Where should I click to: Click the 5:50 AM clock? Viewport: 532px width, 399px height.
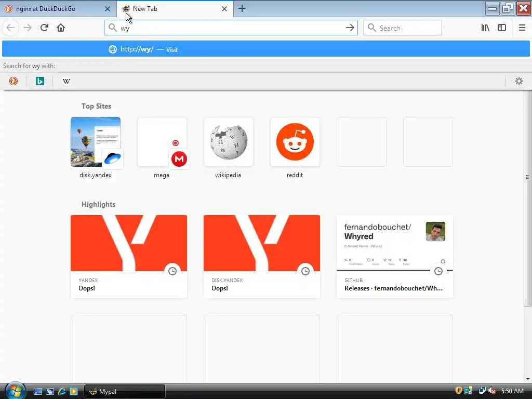[x=512, y=391]
